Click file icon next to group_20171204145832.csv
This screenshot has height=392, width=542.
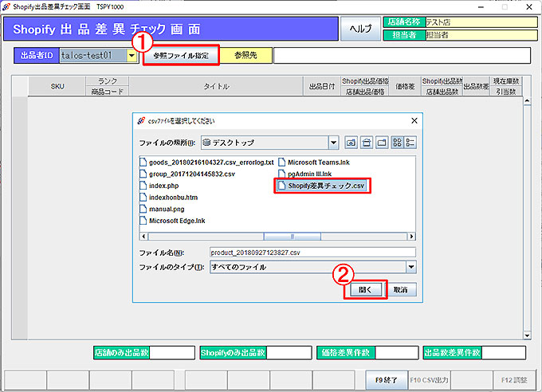click(x=143, y=174)
